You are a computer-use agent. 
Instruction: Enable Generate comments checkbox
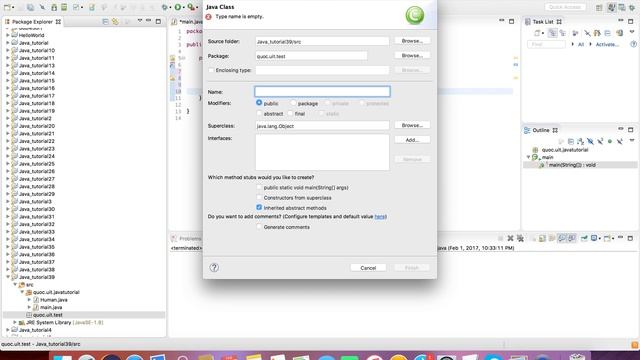(x=259, y=227)
